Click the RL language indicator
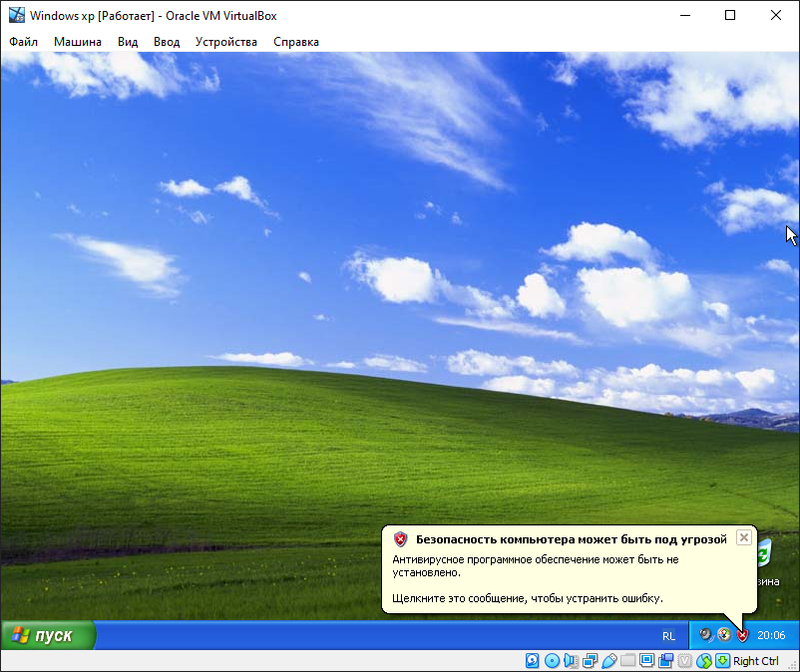 click(x=668, y=636)
